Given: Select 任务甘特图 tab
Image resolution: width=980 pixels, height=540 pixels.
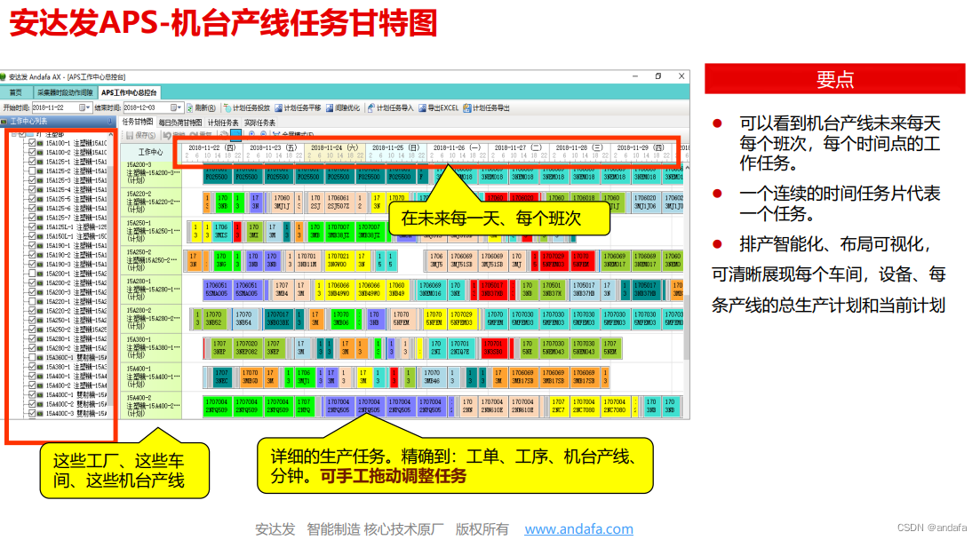Looking at the screenshot, I should click(x=138, y=122).
